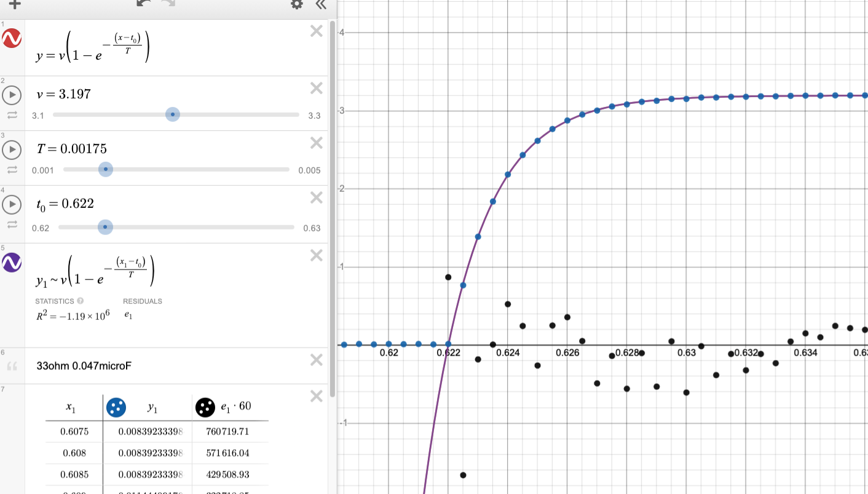Delete the 33ohm 0.047microF note

(x=317, y=359)
